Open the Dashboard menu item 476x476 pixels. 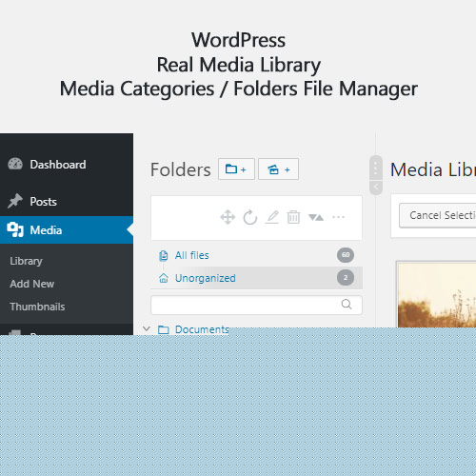coord(67,165)
